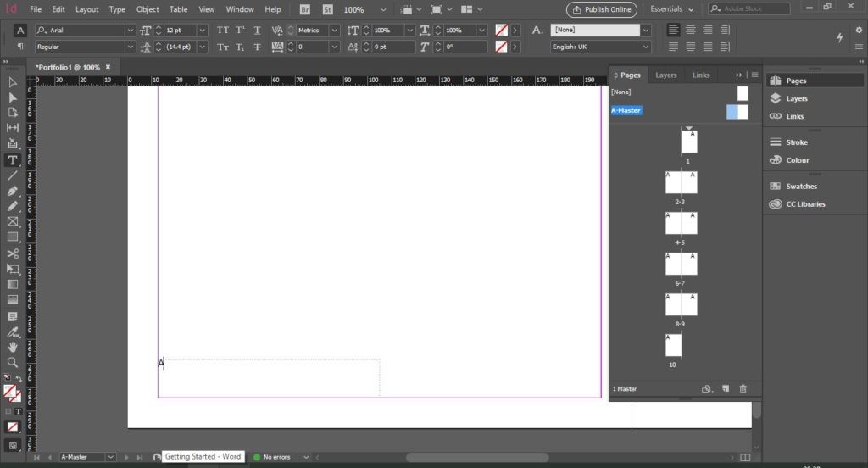Click Quick Apply lightning icon
Viewport: 868px width, 468px height.
tap(840, 37)
